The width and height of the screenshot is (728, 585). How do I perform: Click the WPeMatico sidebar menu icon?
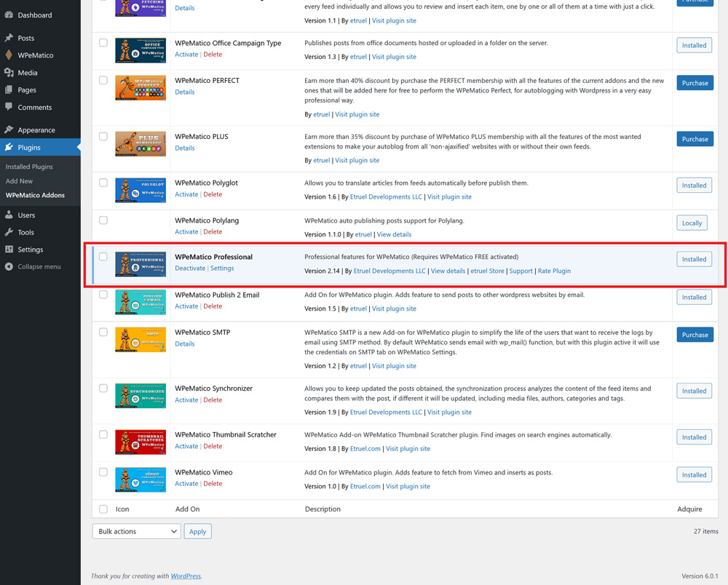9,55
